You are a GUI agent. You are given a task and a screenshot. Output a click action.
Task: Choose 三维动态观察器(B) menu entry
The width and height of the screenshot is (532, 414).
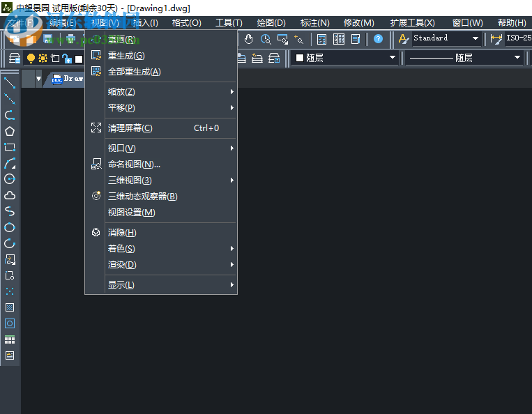tap(161, 196)
